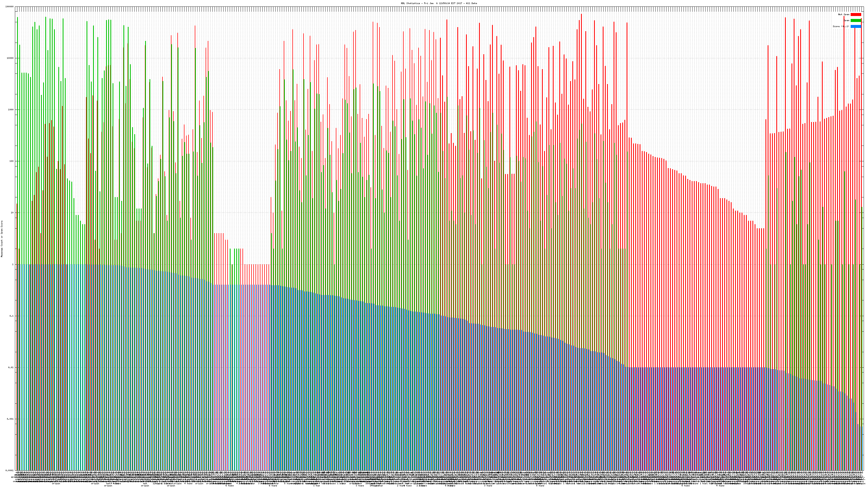
Task: Select the 'Not Spam' legend label
Action: 844,14
